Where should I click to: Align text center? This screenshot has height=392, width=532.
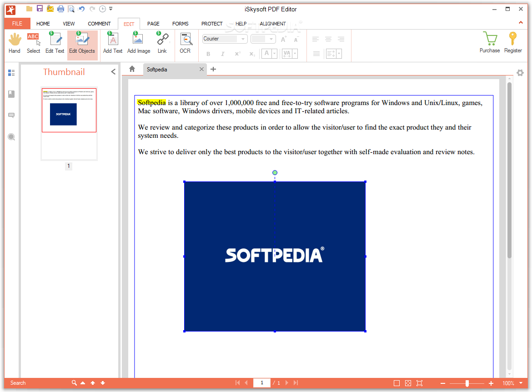328,39
